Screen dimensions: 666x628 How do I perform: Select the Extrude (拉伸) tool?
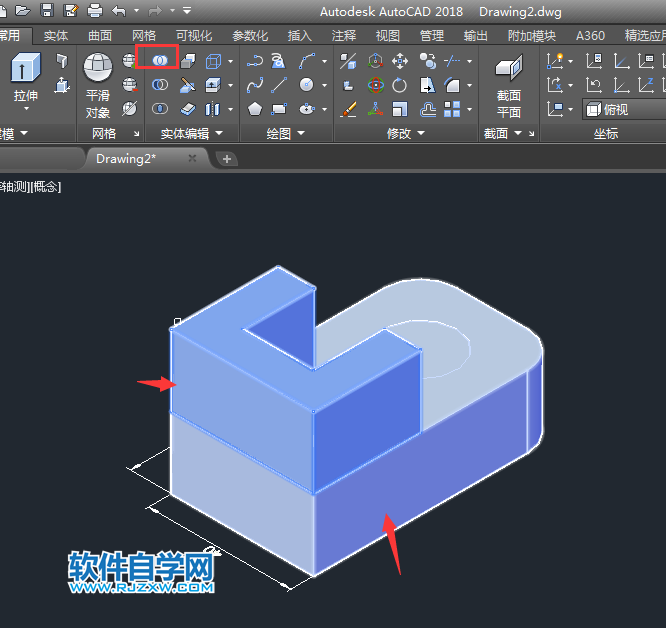[x=26, y=78]
